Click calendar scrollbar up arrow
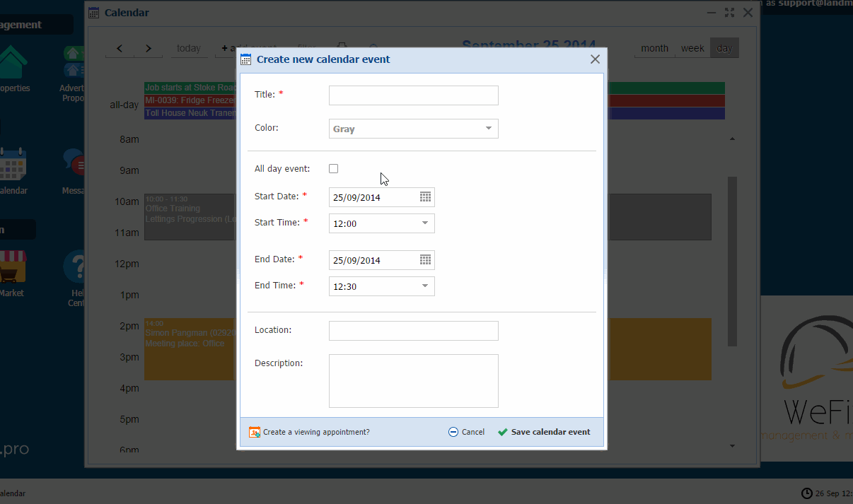The image size is (853, 504). point(732,139)
